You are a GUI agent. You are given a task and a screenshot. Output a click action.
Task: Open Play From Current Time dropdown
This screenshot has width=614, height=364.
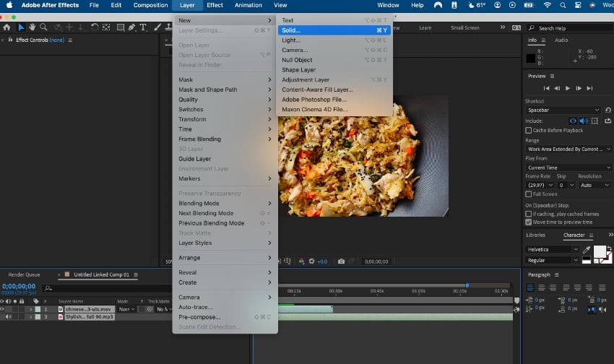point(568,168)
